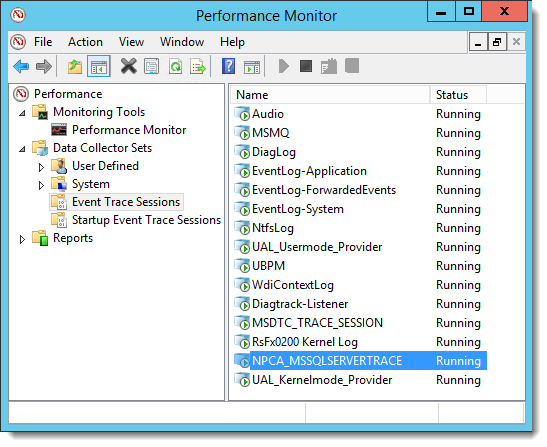This screenshot has height=447, width=547.
Task: Open Properties via the toolbar icon
Action: [x=151, y=66]
